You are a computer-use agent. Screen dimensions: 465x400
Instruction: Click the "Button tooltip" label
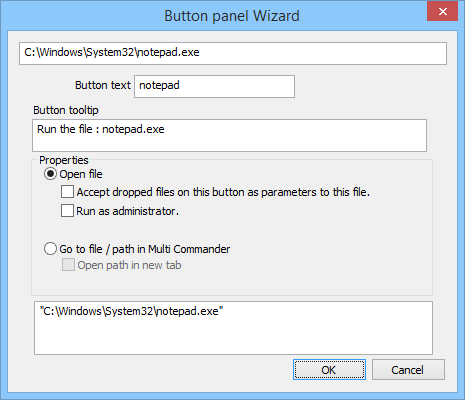coord(66,110)
